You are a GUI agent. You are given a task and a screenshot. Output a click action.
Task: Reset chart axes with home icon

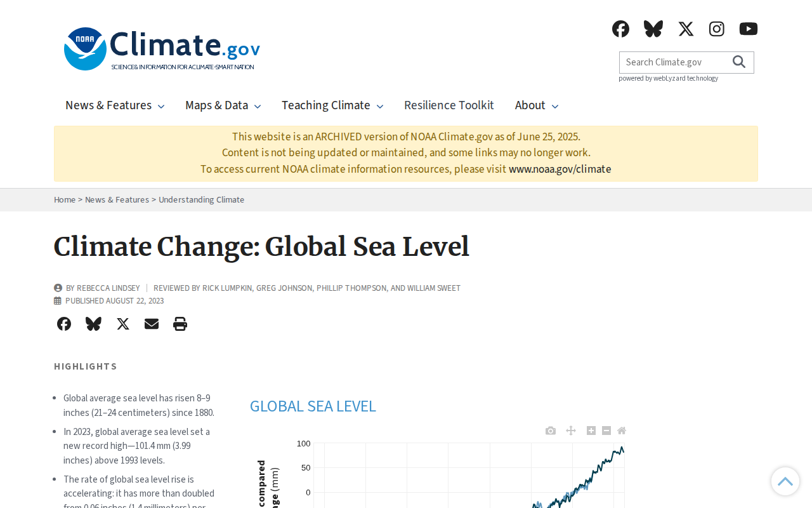pyautogui.click(x=622, y=431)
